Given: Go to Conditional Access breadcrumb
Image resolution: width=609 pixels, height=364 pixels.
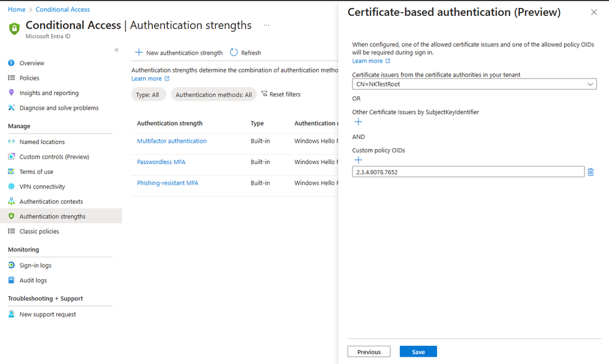Looking at the screenshot, I should 63,9.
